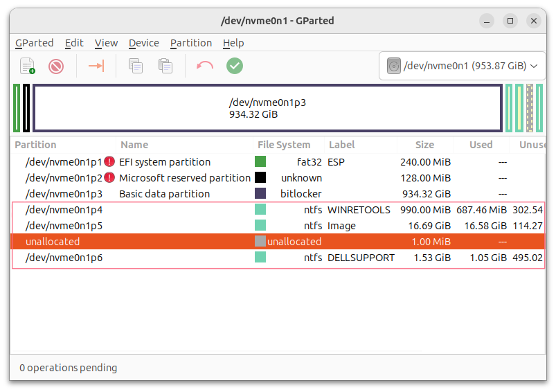Click the Copy partition toolbar icon

click(x=136, y=66)
